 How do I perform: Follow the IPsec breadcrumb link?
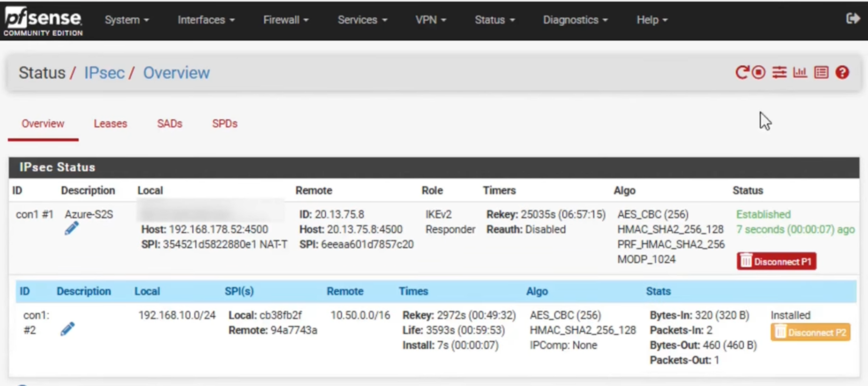click(x=104, y=73)
